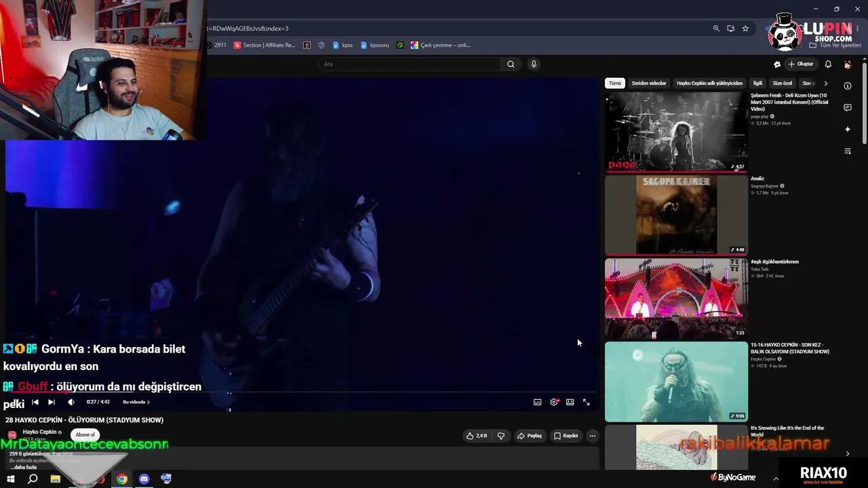Open the 'Analiz' video title link
The height and width of the screenshot is (488, 868).
[757, 178]
